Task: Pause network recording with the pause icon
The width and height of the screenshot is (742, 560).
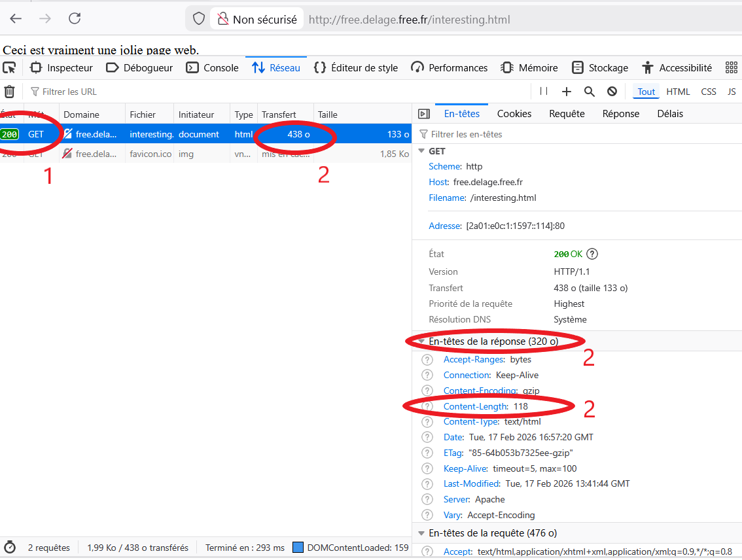Action: [x=544, y=92]
